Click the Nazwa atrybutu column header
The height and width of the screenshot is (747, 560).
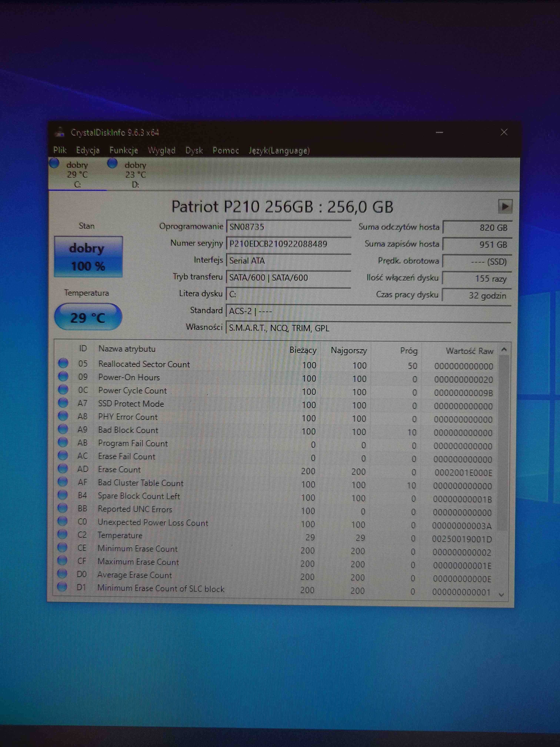tap(127, 349)
